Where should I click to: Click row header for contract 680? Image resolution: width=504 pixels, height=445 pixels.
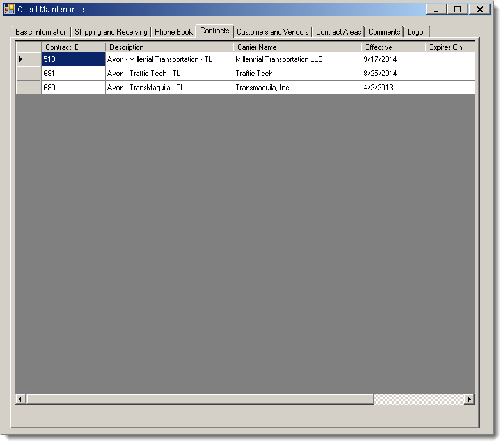coord(28,88)
